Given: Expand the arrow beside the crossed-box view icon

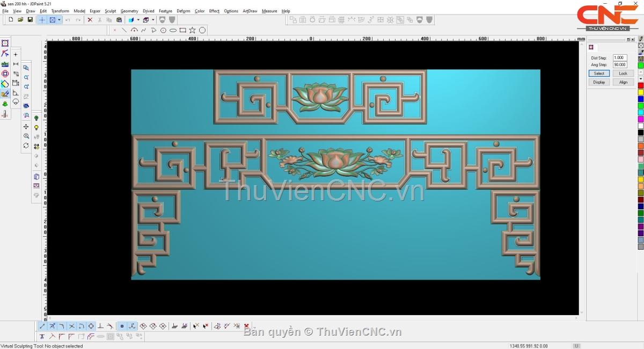Looking at the screenshot, I should click(59, 20).
